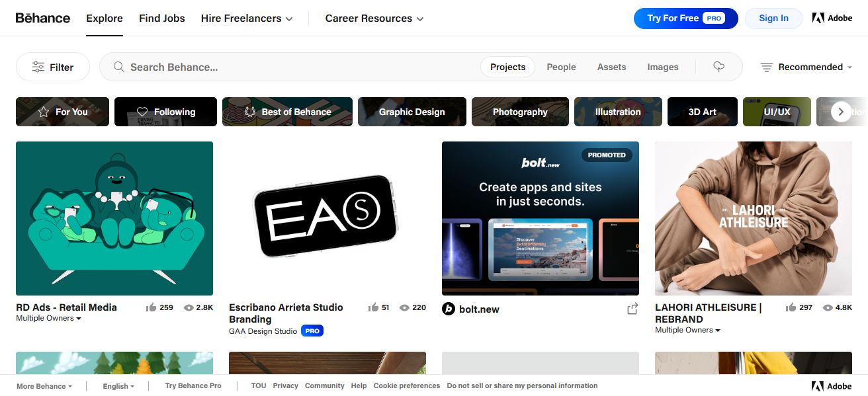Click Try Behance Pro footer link
The height and width of the screenshot is (396, 868).
[193, 385]
